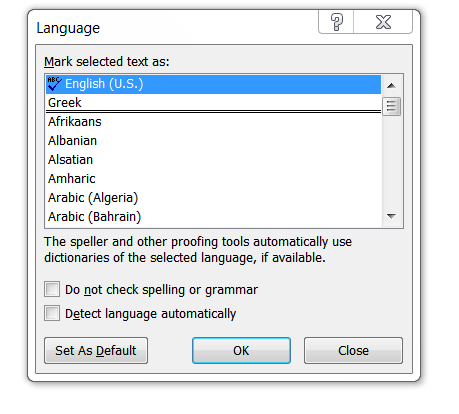Click the scrollbar down arrow
This screenshot has width=459, height=414.
(x=391, y=216)
